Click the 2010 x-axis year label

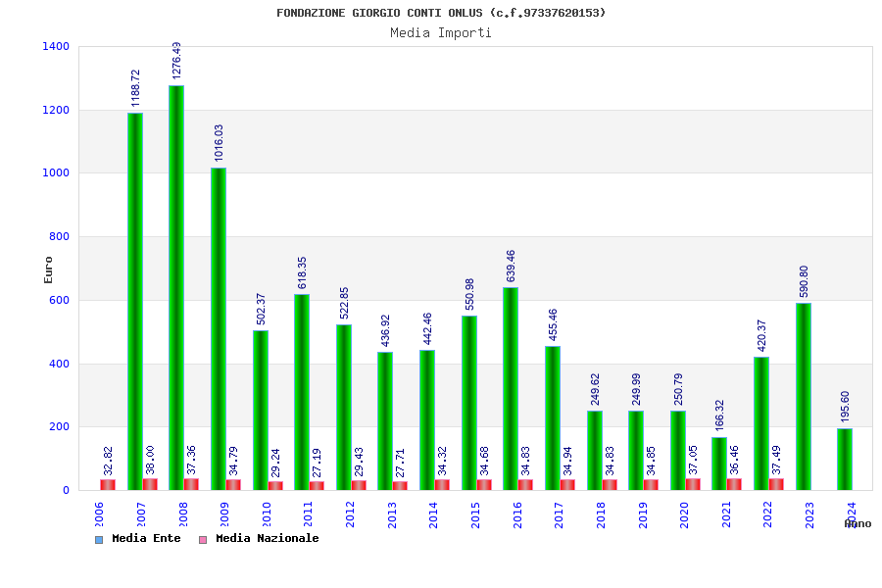click(x=267, y=514)
